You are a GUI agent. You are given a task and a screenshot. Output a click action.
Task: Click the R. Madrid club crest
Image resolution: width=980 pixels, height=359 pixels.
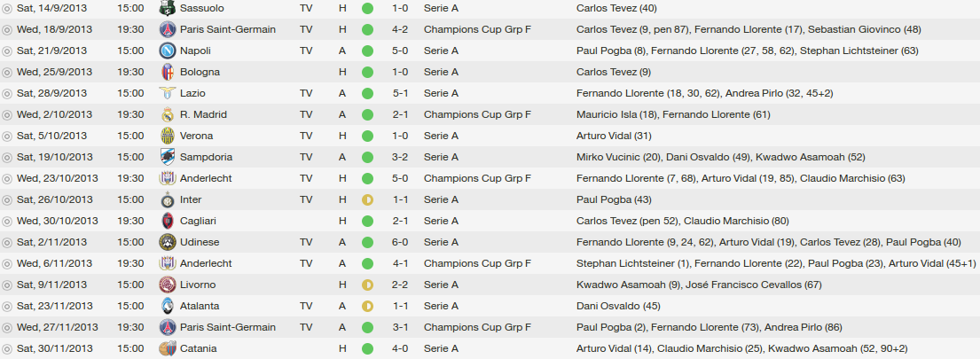coord(167,114)
